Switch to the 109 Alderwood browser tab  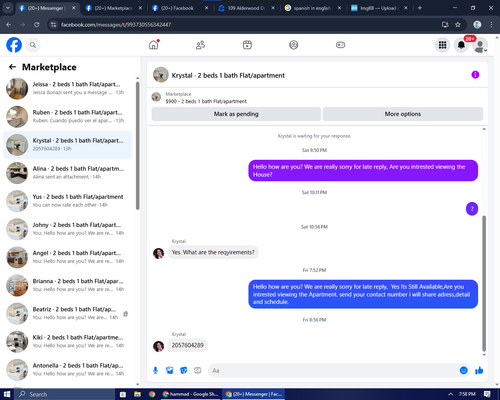tap(246, 8)
